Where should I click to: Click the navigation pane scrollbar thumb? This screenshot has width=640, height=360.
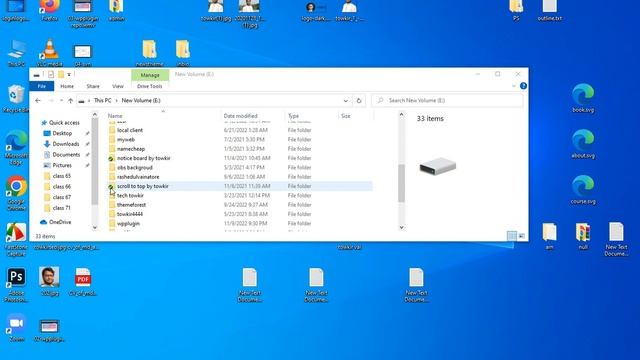click(95, 161)
